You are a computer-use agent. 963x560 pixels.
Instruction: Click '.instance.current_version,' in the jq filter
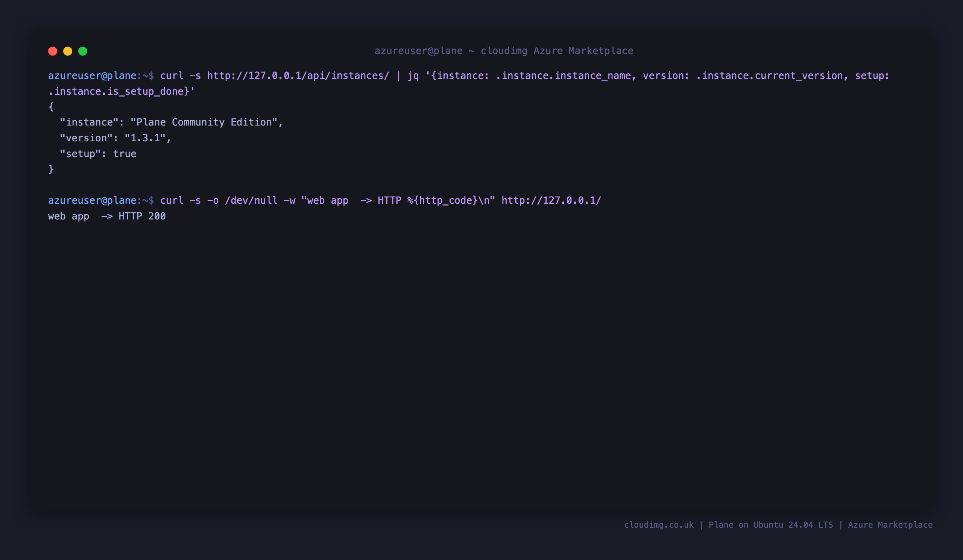772,76
